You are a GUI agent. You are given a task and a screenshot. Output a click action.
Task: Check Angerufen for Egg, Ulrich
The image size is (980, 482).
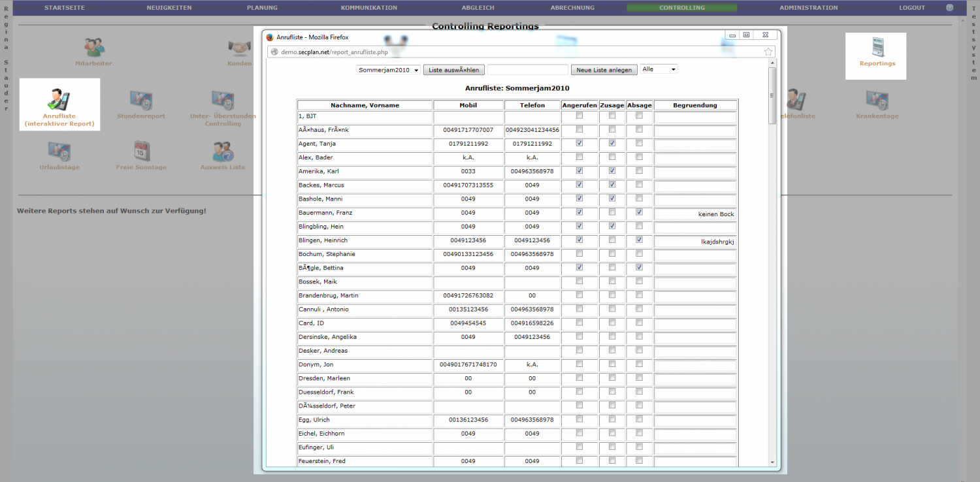coord(580,419)
